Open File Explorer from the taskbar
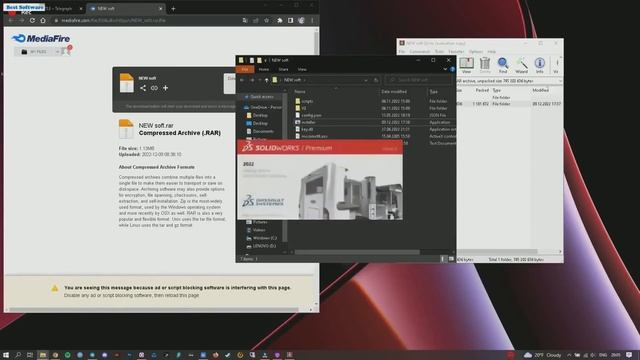640x360 pixels. point(42,355)
